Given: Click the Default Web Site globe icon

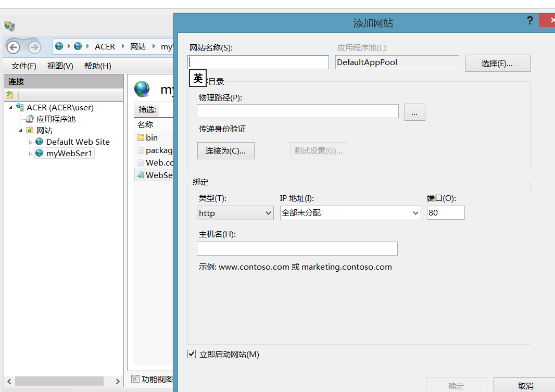Looking at the screenshot, I should click(x=40, y=142).
